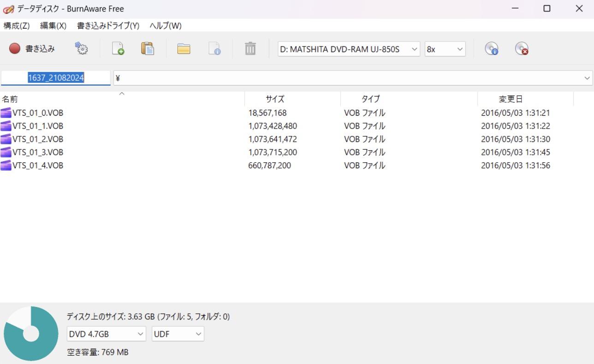Select file name VTS_01_3.VOB

click(x=38, y=152)
